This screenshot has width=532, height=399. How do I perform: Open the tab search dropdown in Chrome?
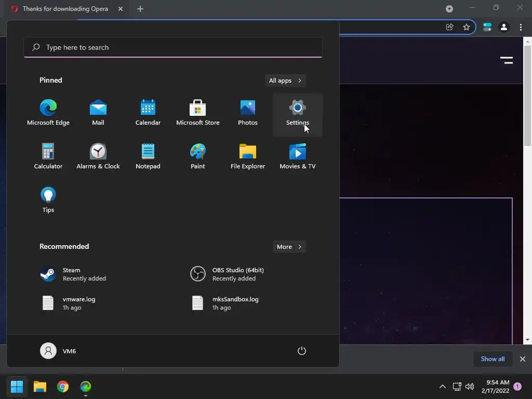pos(449,9)
